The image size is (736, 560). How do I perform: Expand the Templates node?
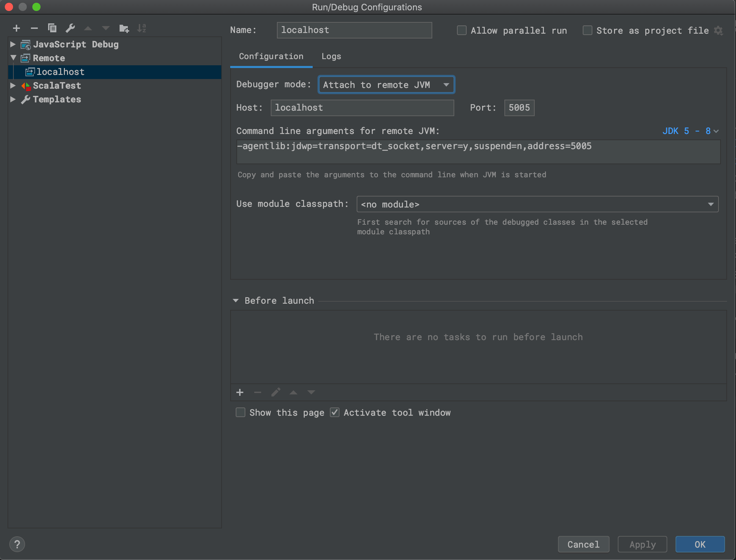pyautogui.click(x=13, y=99)
